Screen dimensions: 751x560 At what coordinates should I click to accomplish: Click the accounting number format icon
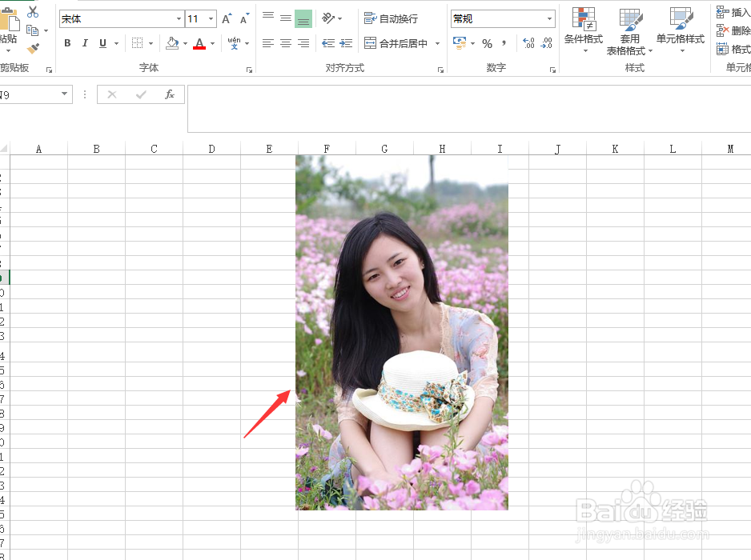[460, 43]
